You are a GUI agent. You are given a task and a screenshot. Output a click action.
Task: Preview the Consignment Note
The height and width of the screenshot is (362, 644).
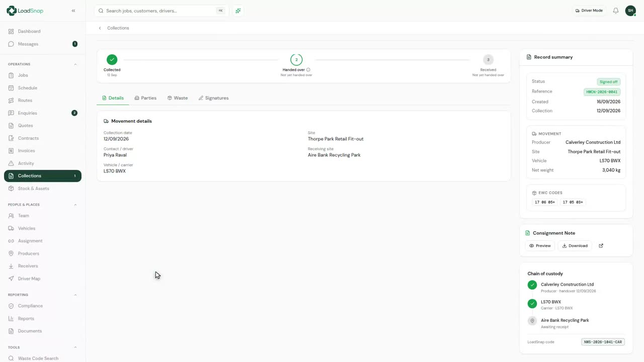tap(540, 246)
